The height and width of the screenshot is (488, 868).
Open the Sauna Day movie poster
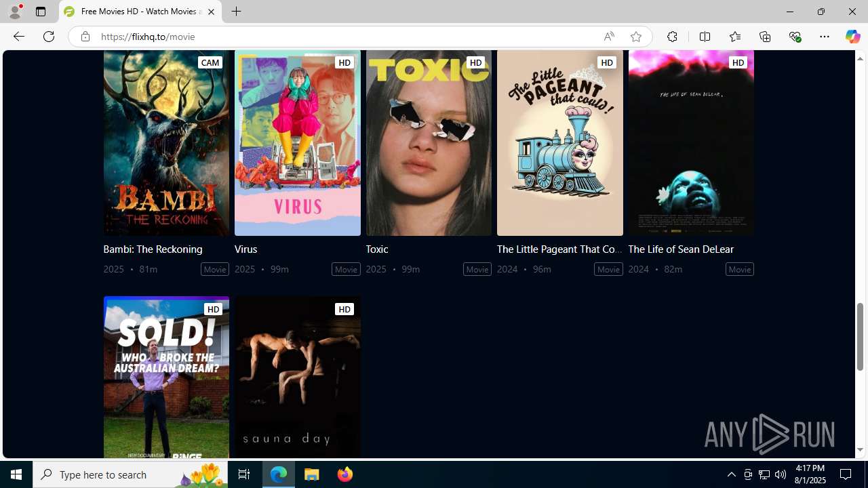[298, 377]
